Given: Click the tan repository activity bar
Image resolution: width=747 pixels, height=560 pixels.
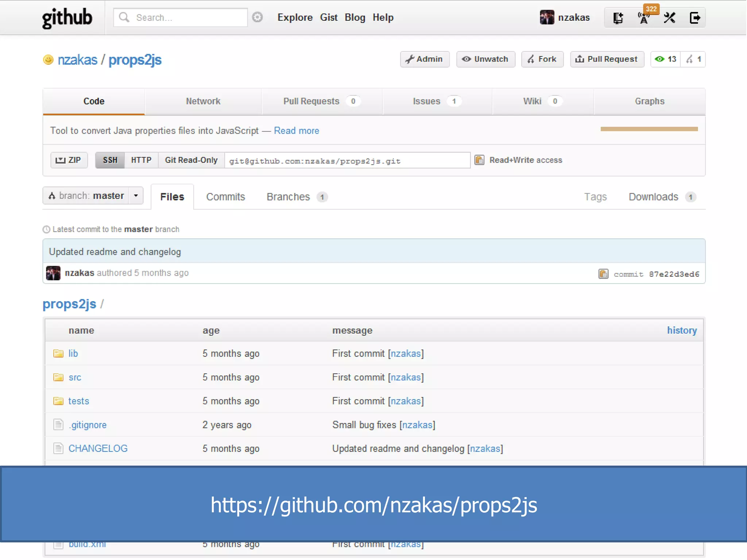Looking at the screenshot, I should (x=649, y=129).
